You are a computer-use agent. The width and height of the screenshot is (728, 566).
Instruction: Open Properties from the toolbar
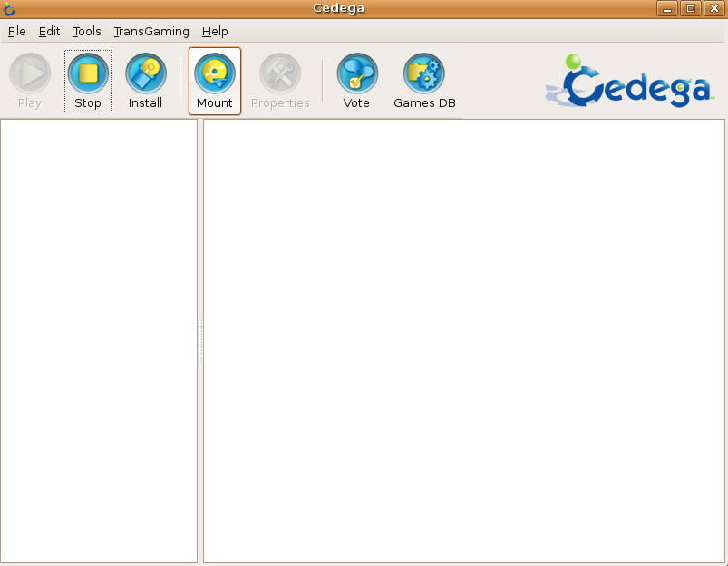click(x=280, y=74)
